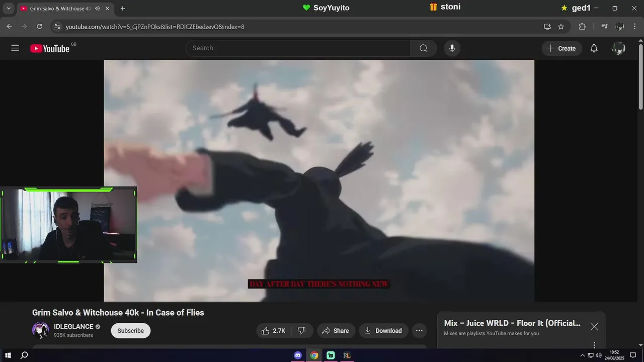Open the YouTube account avatar menu
644x362 pixels.
point(618,48)
